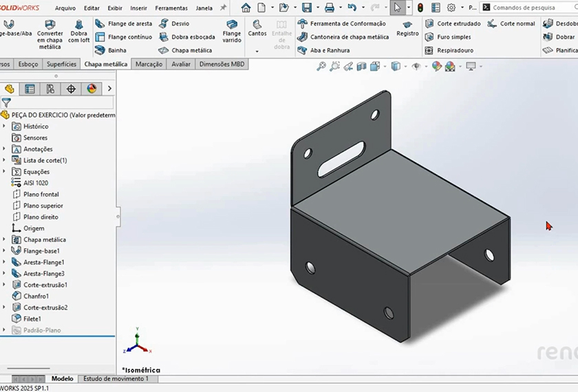Click the edit appearance color sphere
Image resolution: width=578 pixels, height=392 pixels.
(435, 67)
